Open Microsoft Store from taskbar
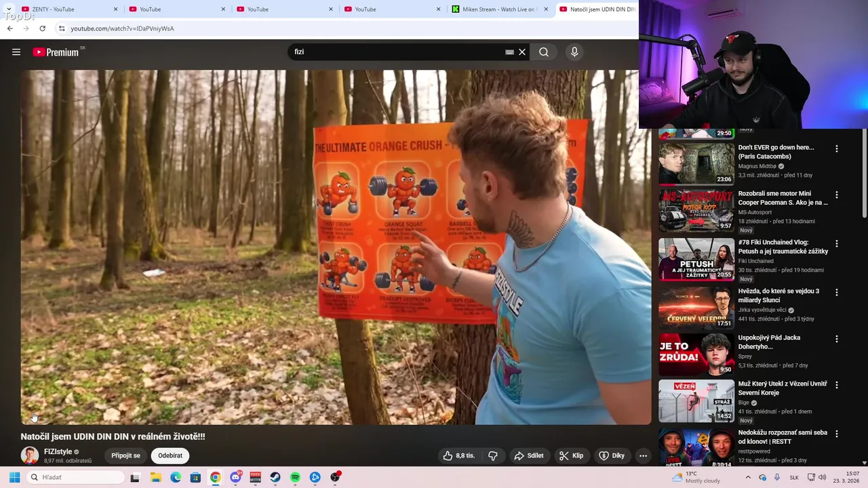 click(x=195, y=477)
